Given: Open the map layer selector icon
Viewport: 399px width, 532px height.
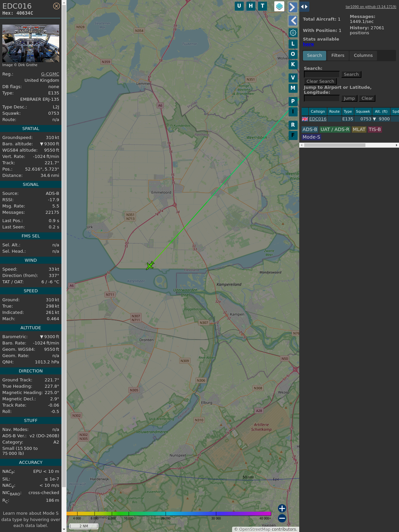Looking at the screenshot, I should (279, 6).
